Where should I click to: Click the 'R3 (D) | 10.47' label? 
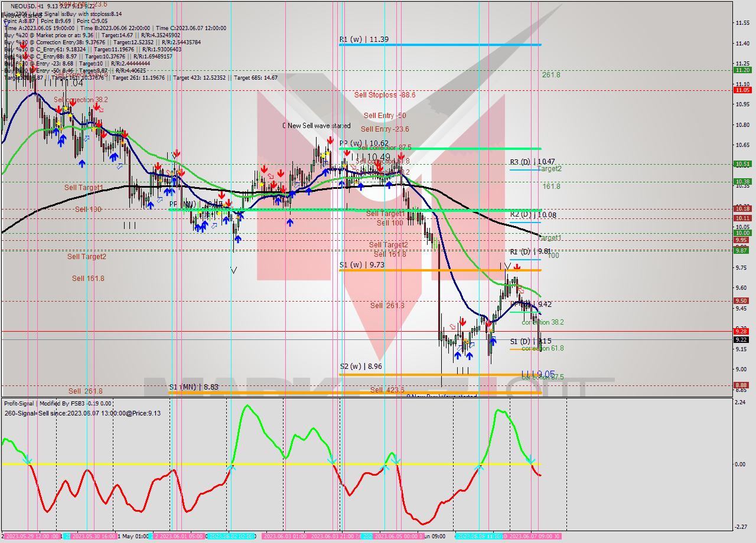pyautogui.click(x=532, y=162)
